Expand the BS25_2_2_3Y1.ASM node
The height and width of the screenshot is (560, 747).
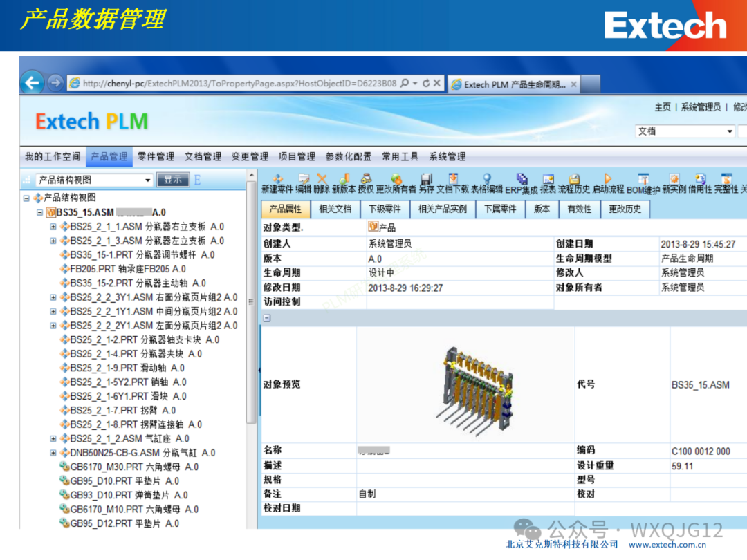pyautogui.click(x=53, y=297)
